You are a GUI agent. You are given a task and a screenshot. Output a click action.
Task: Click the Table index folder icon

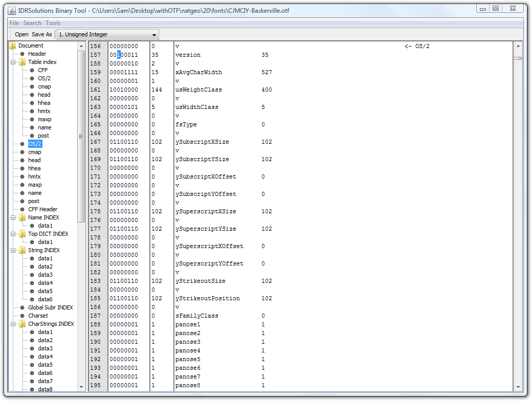point(22,62)
